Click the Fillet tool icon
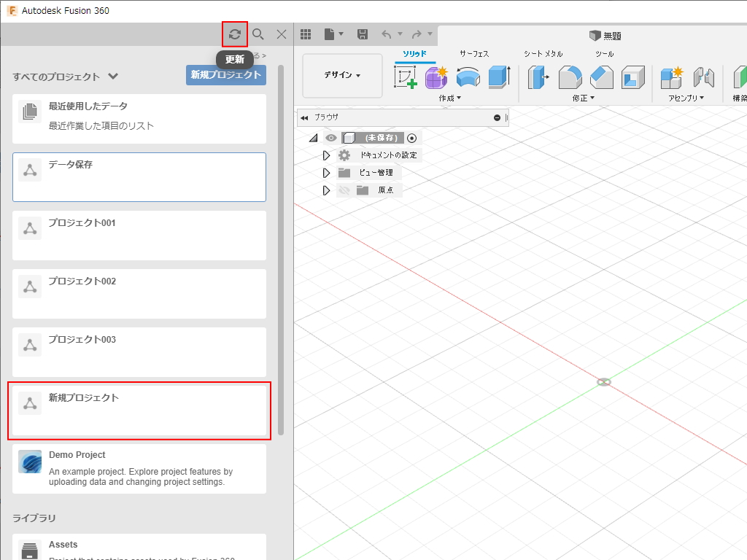This screenshot has width=747, height=560. 570,77
